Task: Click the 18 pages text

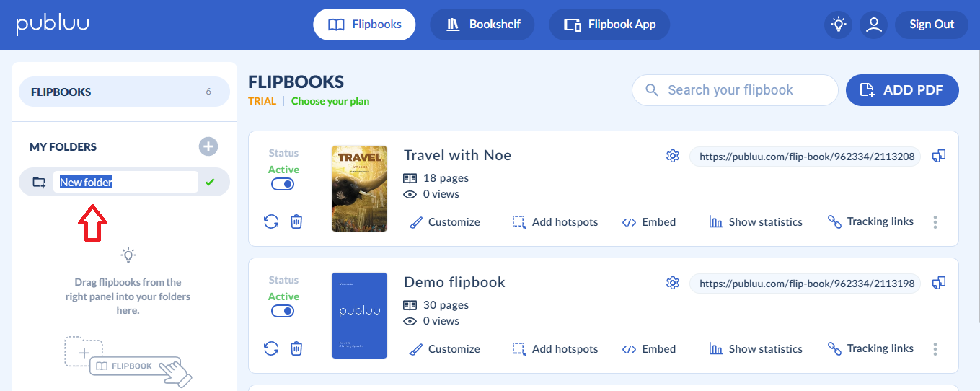Action: click(446, 177)
